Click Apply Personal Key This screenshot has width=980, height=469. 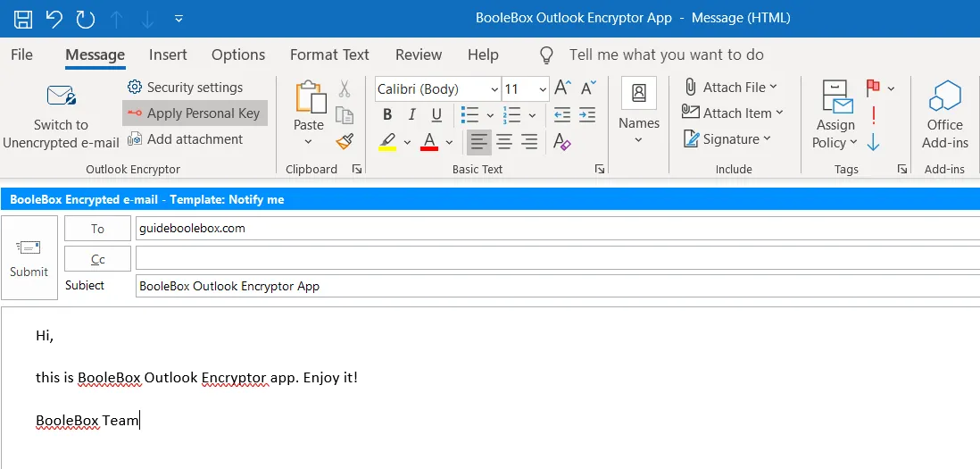click(x=195, y=113)
